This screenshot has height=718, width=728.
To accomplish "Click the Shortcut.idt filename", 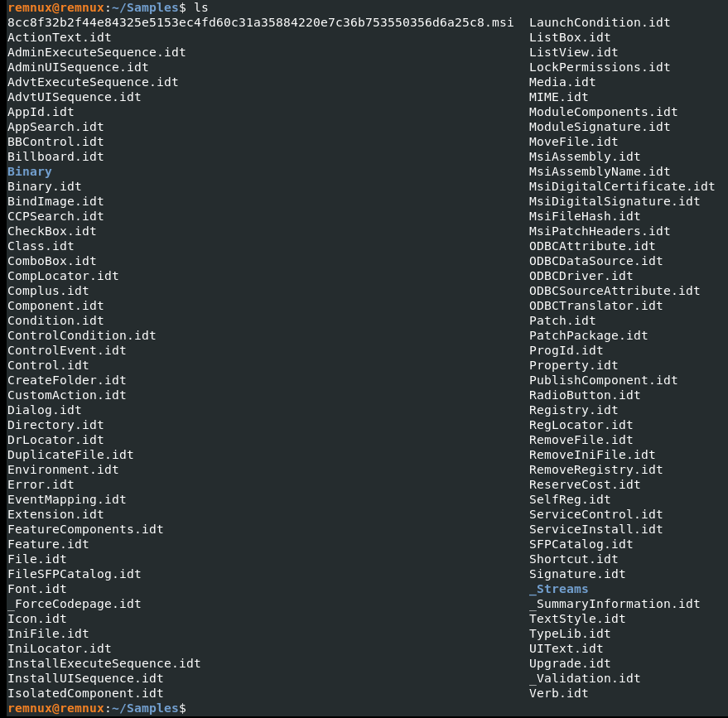I will pyautogui.click(x=573, y=559).
